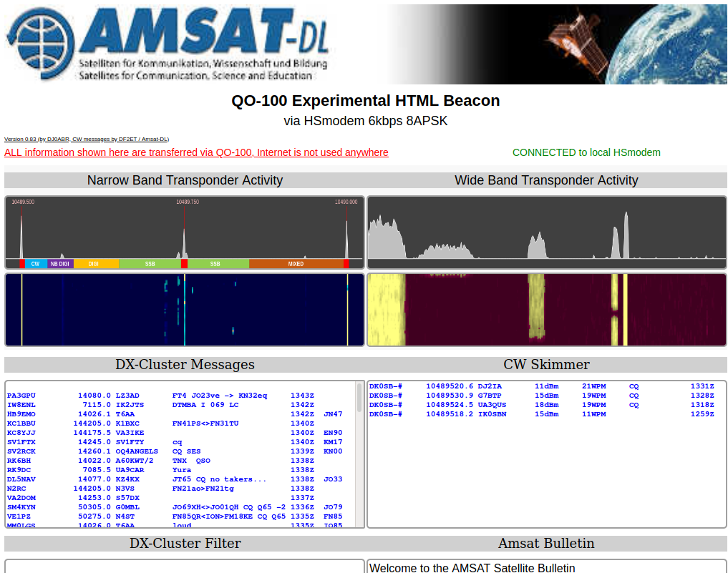Click the second SSB band segment
The width and height of the screenshot is (728, 573).
click(217, 264)
